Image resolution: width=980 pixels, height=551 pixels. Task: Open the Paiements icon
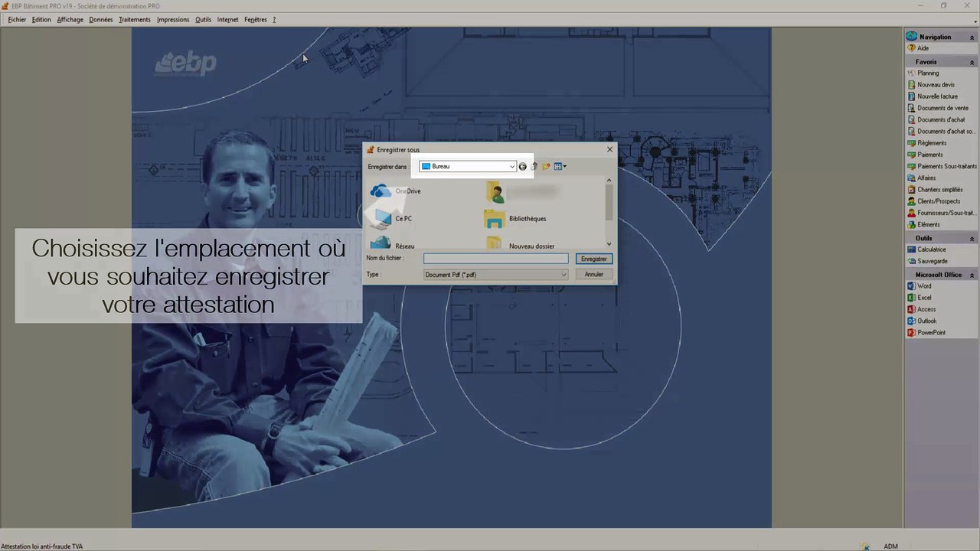coord(911,155)
